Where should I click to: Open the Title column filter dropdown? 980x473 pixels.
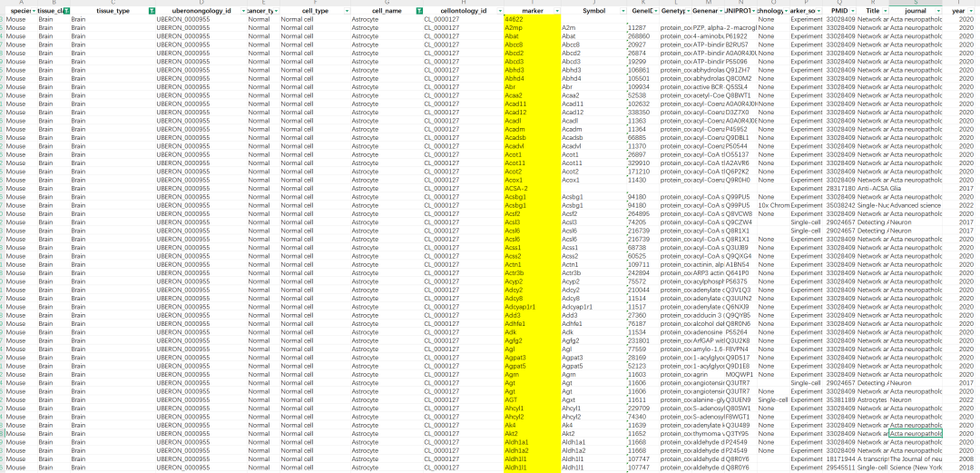click(x=884, y=12)
